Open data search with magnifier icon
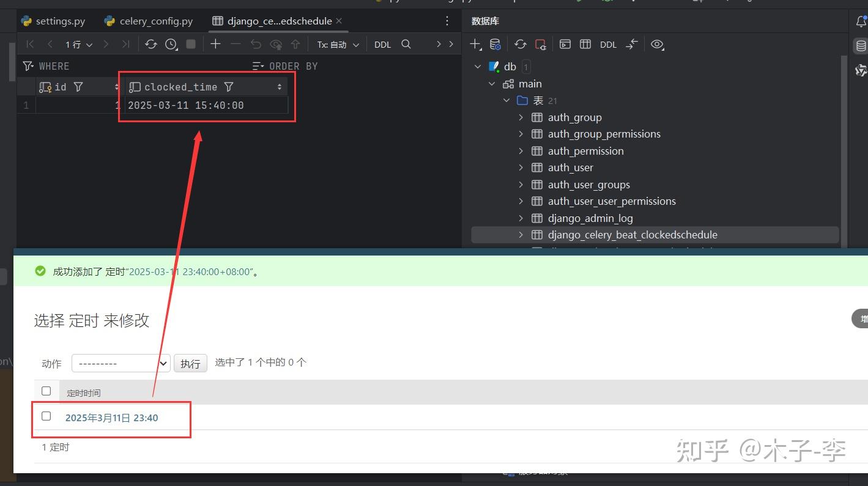 tap(406, 44)
